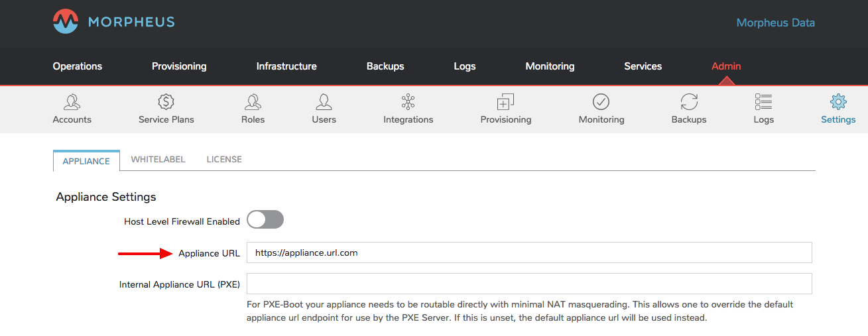
Task: Switch to the License tab
Action: tap(224, 160)
